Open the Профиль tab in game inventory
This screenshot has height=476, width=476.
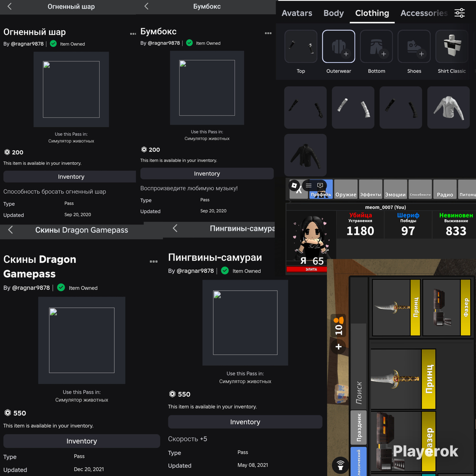321,189
